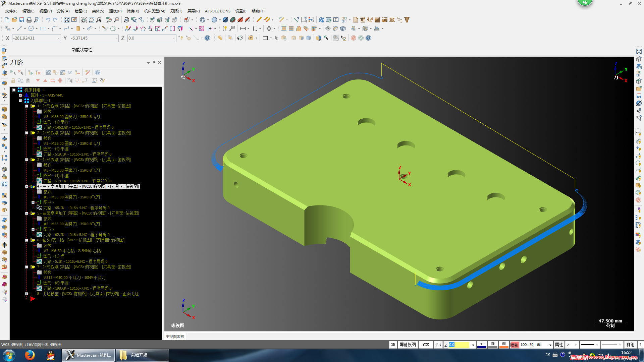The image size is (644, 362).
Task: Click the toolpaths panel help icon
Action: 98,72
